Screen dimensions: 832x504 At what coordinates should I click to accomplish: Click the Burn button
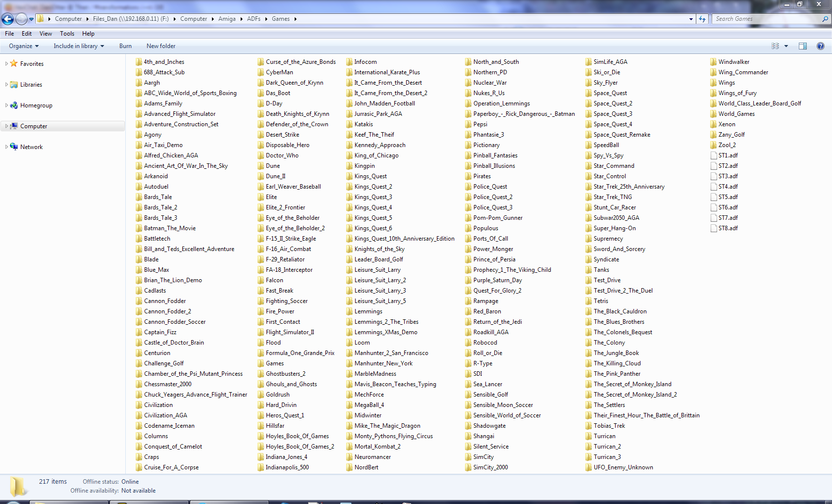pyautogui.click(x=125, y=46)
